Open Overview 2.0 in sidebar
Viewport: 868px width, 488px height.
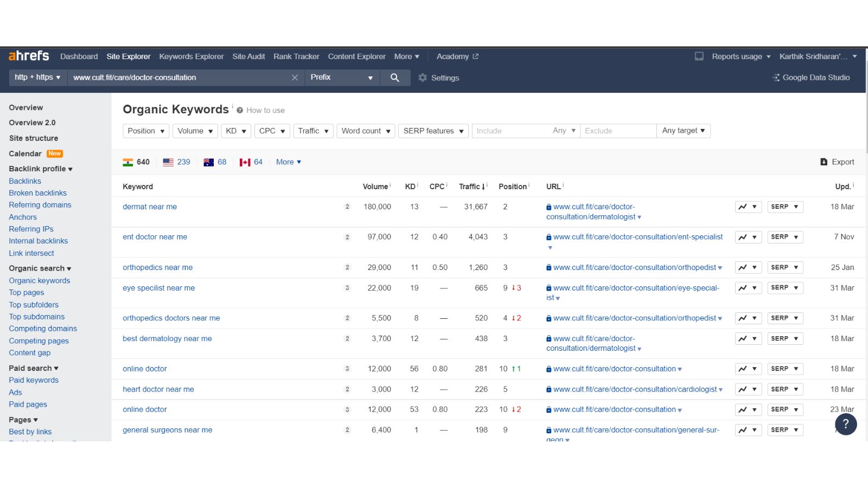tap(32, 123)
